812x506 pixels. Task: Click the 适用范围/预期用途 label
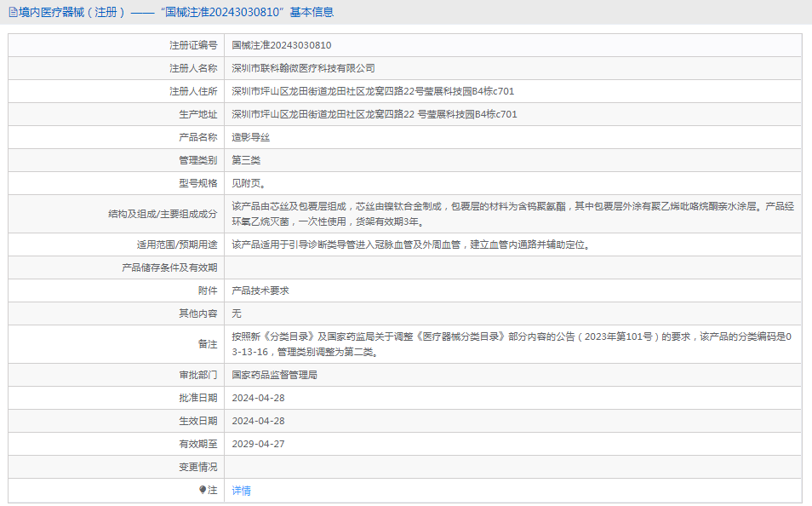pyautogui.click(x=177, y=244)
